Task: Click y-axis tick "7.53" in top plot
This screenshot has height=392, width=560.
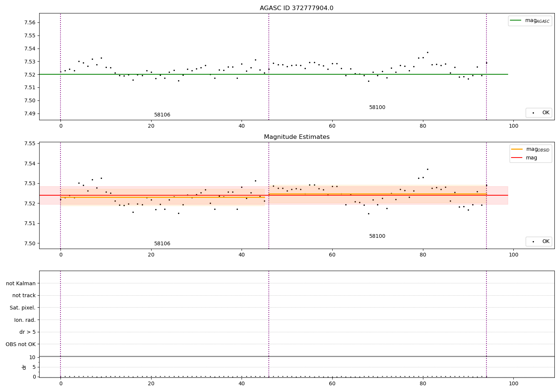Action: coord(30,62)
